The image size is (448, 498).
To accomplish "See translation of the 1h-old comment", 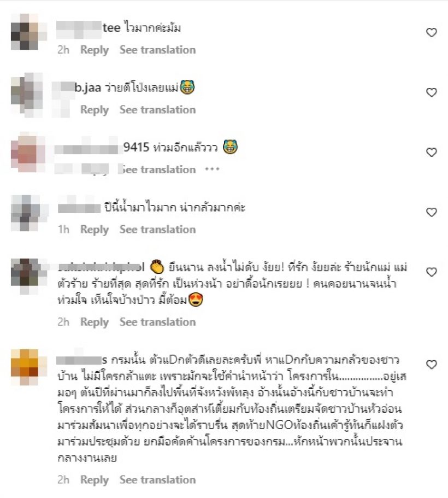I will click(x=157, y=229).
